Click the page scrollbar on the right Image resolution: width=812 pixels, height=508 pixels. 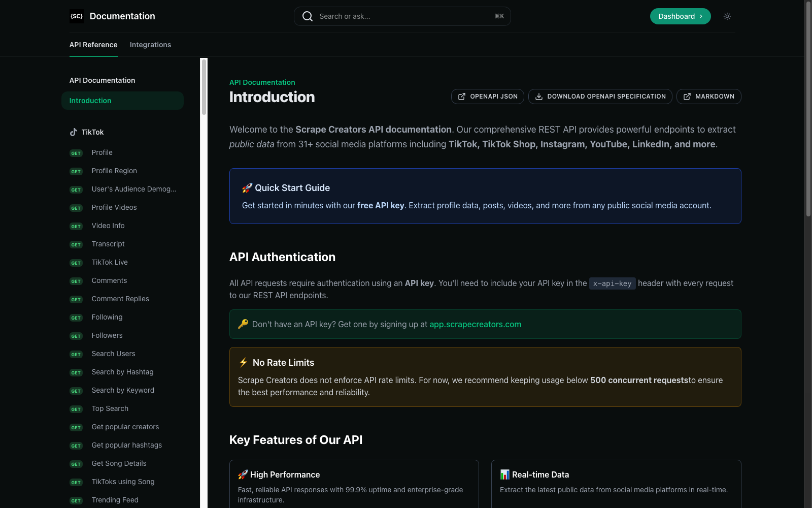[808, 109]
